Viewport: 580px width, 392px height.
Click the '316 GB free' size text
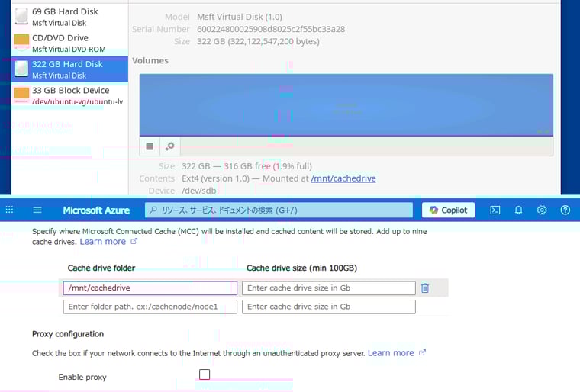click(247, 166)
